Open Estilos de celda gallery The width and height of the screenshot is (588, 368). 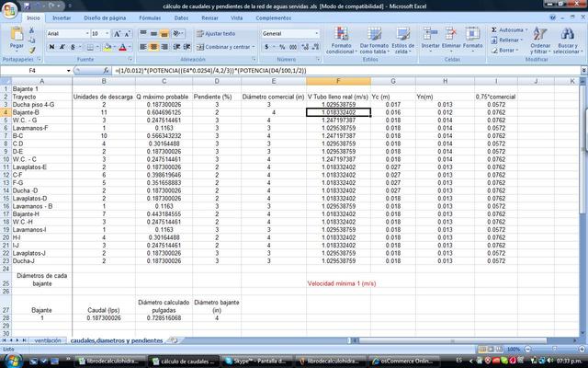click(x=403, y=40)
